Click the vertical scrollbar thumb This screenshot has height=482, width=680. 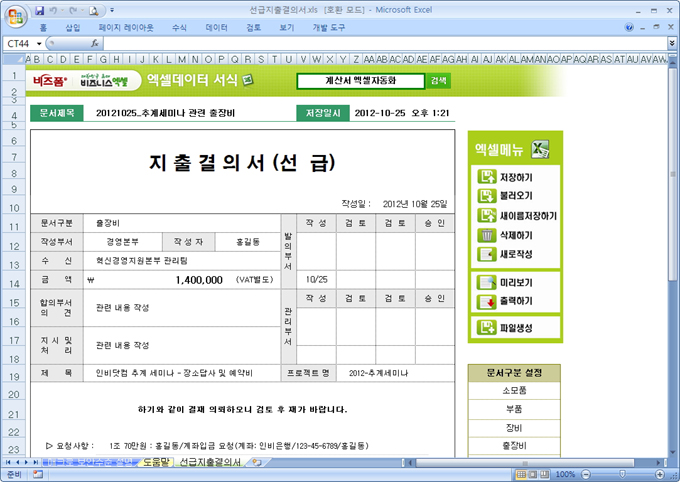pyautogui.click(x=672, y=174)
